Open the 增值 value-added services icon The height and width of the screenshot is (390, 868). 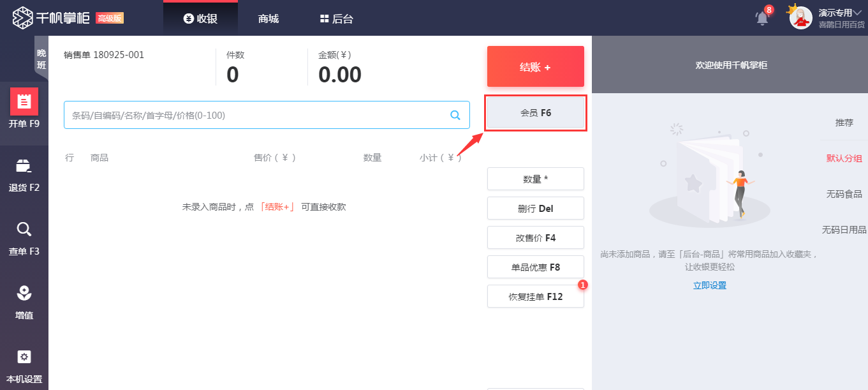24,293
